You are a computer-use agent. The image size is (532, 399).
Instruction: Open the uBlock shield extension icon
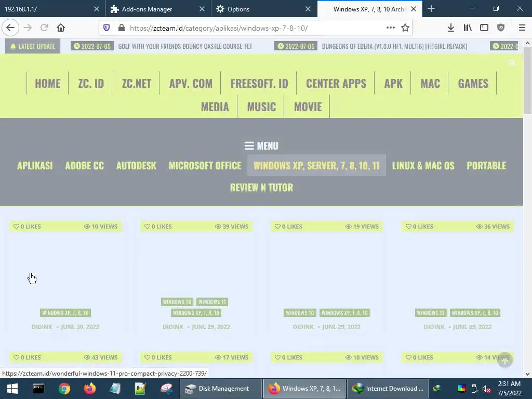click(501, 28)
